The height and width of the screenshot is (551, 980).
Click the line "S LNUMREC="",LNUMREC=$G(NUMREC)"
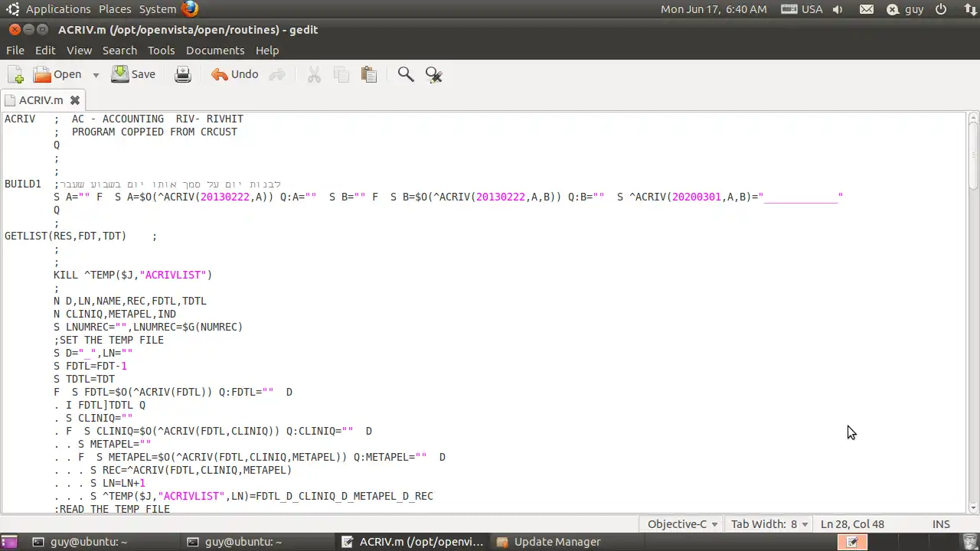[149, 327]
